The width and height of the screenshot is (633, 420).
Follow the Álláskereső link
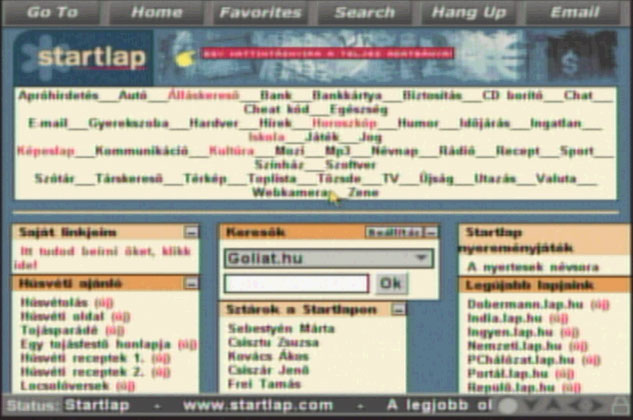pyautogui.click(x=203, y=96)
